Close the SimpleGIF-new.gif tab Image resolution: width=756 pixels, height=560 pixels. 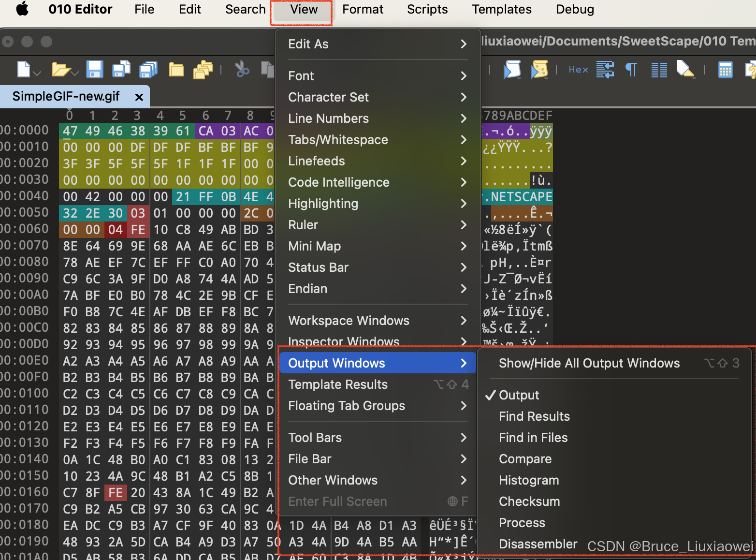coord(139,97)
